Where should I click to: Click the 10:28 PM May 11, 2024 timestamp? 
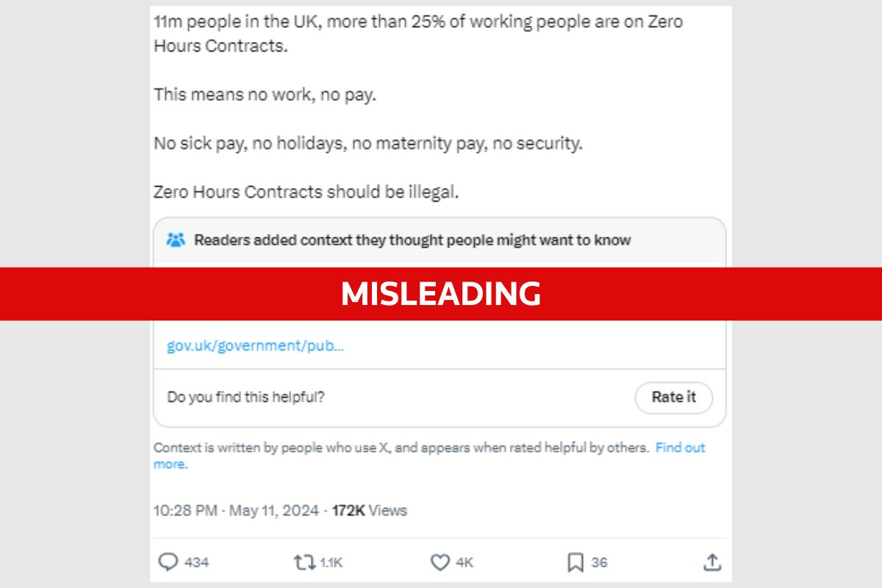tap(236, 510)
